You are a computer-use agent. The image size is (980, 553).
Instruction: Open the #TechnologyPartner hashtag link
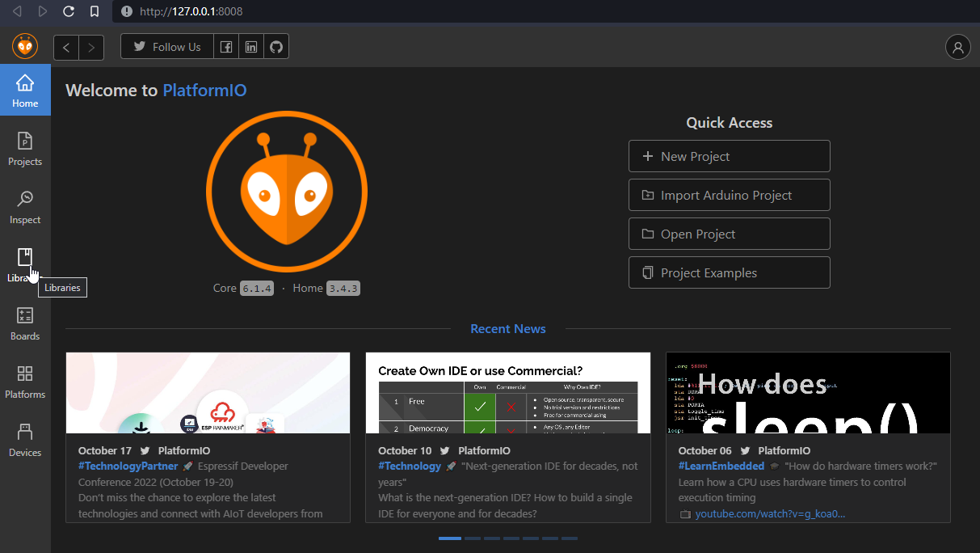pos(128,466)
